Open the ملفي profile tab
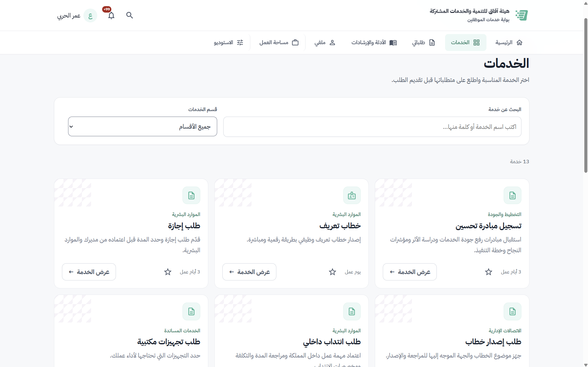588x367 pixels. click(x=325, y=42)
